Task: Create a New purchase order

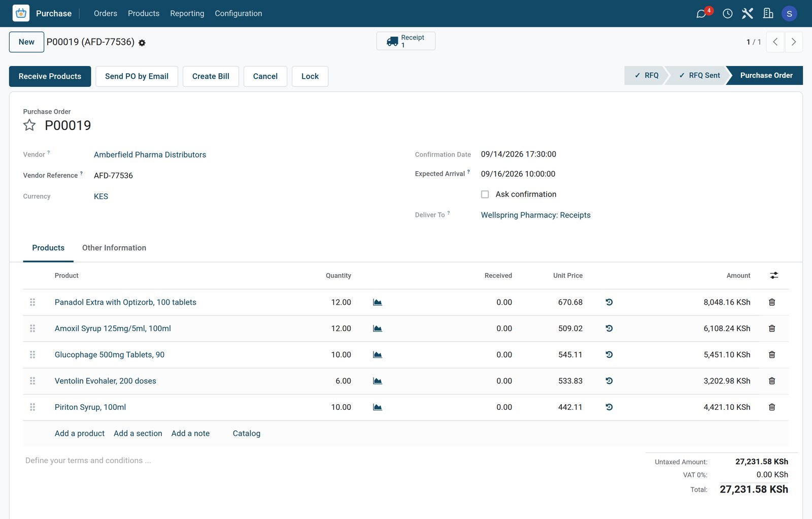Action: tap(26, 42)
